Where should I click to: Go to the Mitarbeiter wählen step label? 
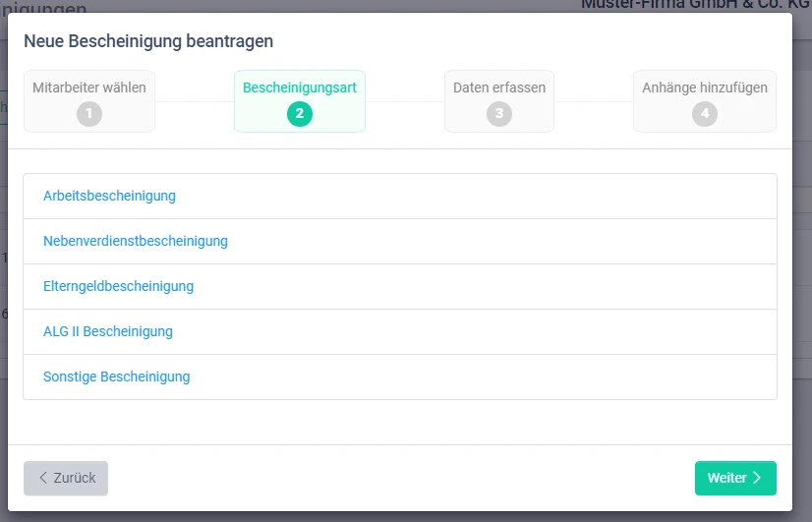coord(89,87)
